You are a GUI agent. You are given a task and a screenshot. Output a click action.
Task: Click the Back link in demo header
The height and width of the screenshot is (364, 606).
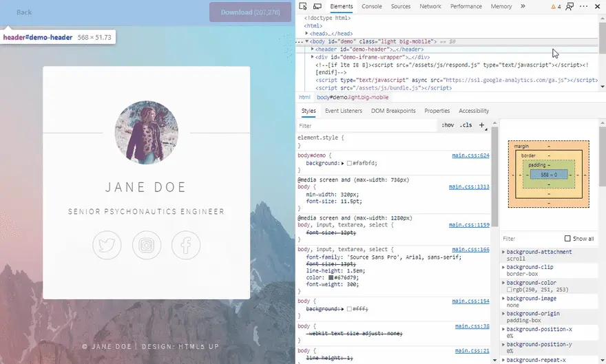pos(24,12)
